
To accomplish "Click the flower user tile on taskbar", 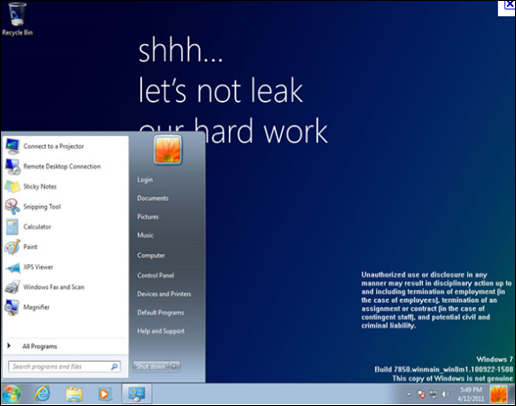I will click(499, 394).
